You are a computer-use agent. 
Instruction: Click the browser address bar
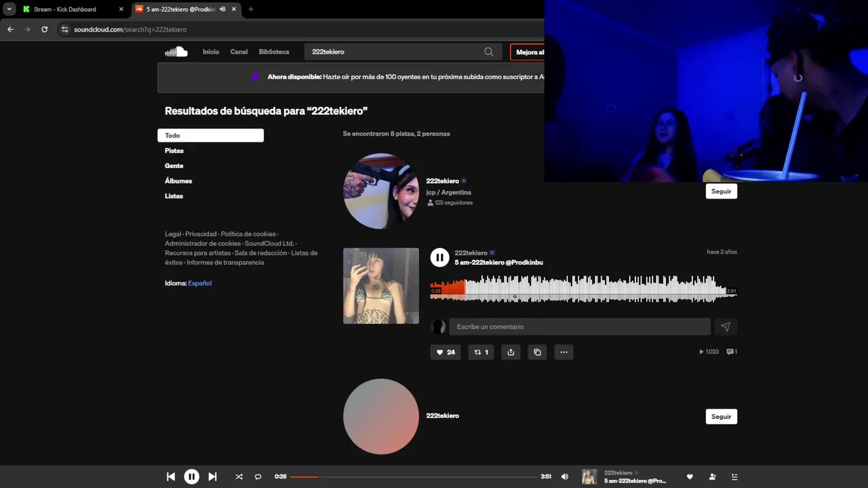pyautogui.click(x=298, y=29)
